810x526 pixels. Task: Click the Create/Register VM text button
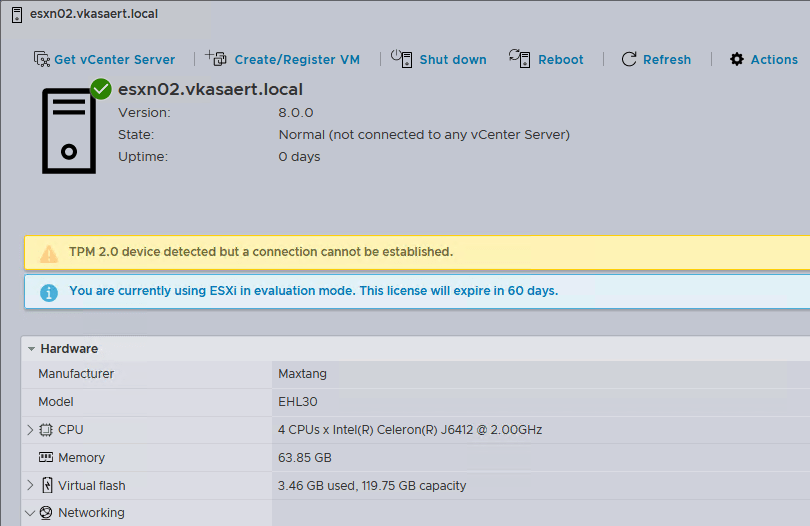[x=297, y=60]
